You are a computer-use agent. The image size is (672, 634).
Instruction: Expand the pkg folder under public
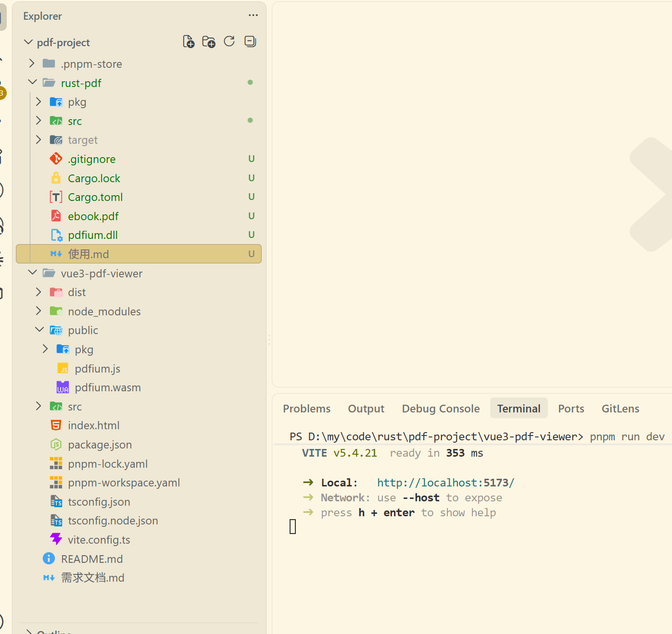pyautogui.click(x=46, y=349)
